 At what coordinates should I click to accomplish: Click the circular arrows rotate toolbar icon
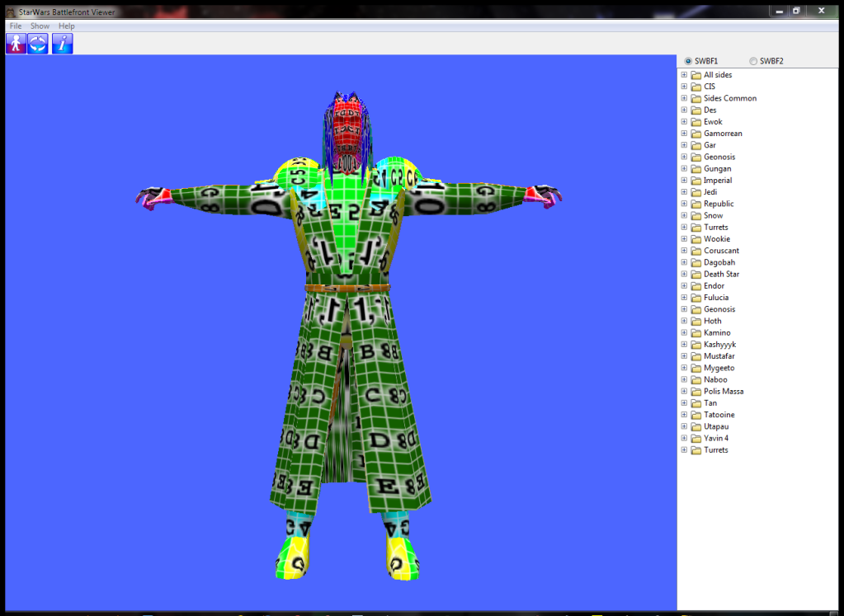point(38,44)
